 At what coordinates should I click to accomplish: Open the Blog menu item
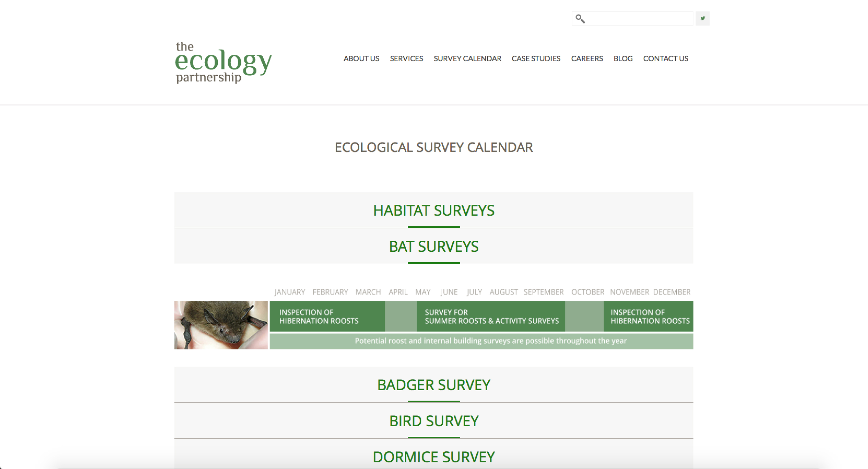point(623,58)
